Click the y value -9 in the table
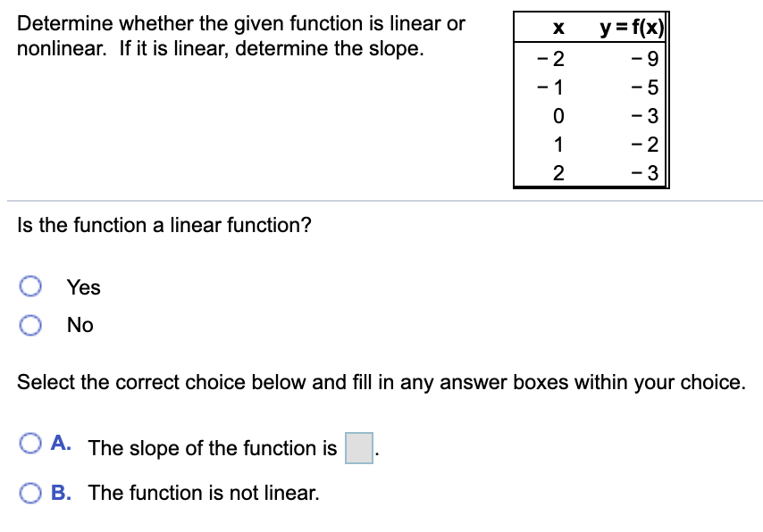Image resolution: width=763 pixels, height=532 pixels. tap(644, 59)
